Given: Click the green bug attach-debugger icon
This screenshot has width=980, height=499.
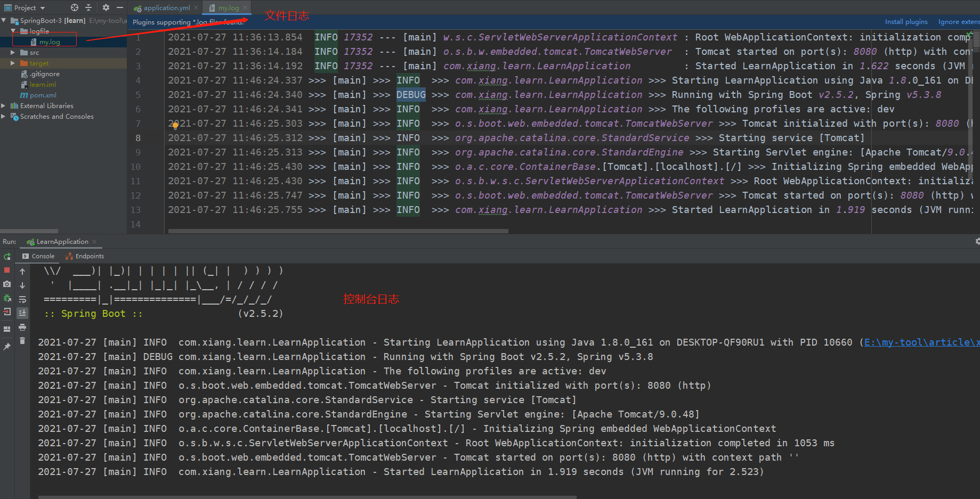Looking at the screenshot, I should [7, 298].
